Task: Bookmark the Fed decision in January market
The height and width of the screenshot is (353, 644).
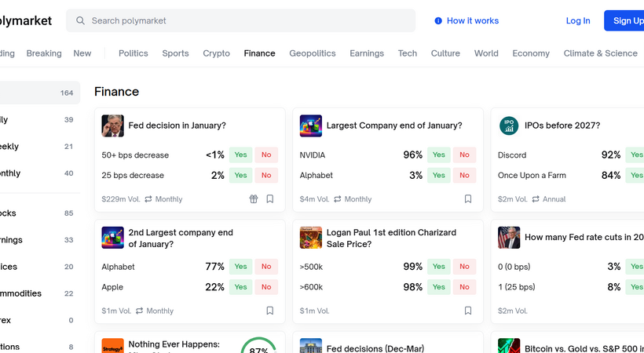Action: tap(270, 199)
